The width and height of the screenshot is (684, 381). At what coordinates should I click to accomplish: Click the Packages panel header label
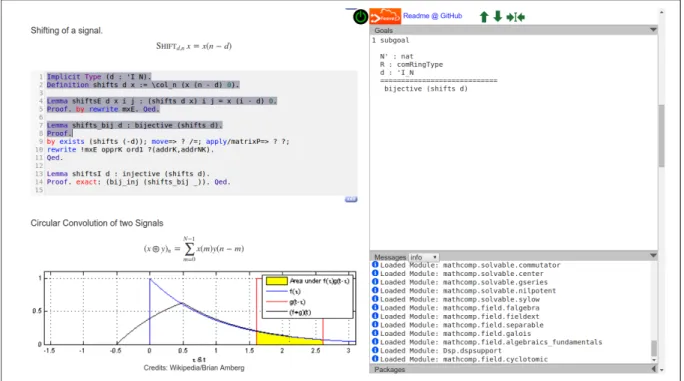coord(390,369)
